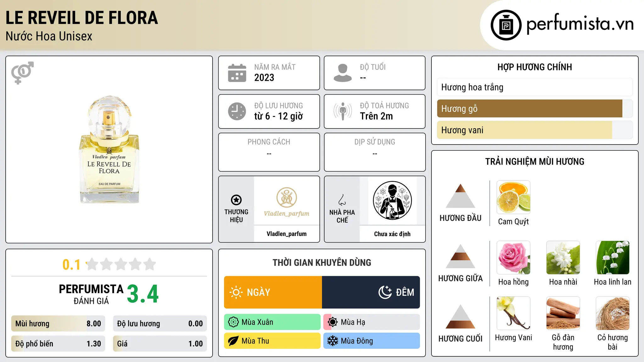The height and width of the screenshot is (362, 644).
Task: Click the perfumista.vn perfume bottle logo icon
Action: pyautogui.click(x=506, y=25)
